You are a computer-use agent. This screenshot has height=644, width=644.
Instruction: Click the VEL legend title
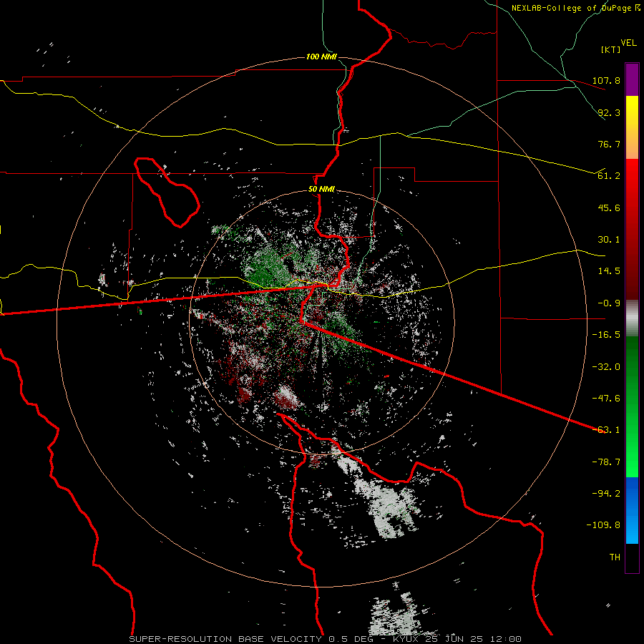[628, 43]
